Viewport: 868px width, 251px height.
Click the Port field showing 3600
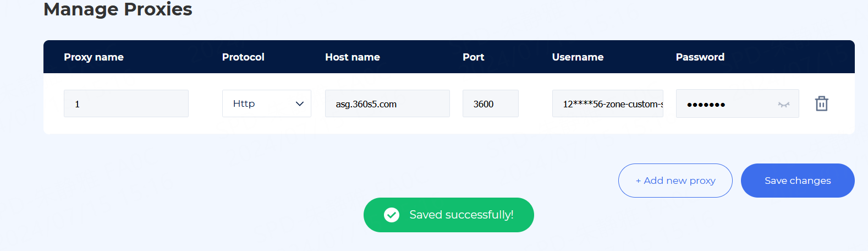[x=490, y=103]
